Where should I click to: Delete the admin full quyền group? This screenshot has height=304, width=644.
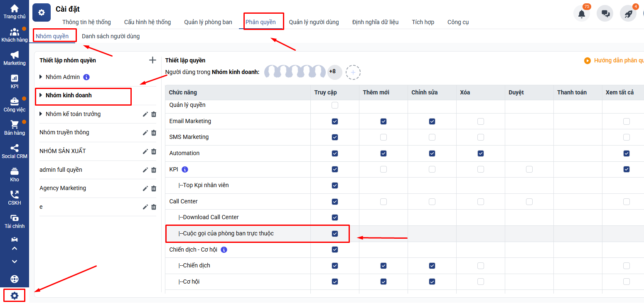154,170
